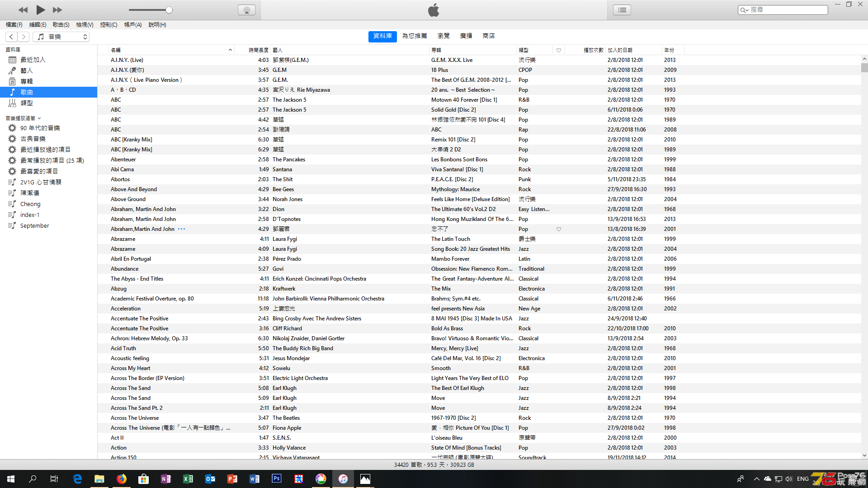Sort by the 時間長度 column header
868x488 pixels.
coord(253,50)
